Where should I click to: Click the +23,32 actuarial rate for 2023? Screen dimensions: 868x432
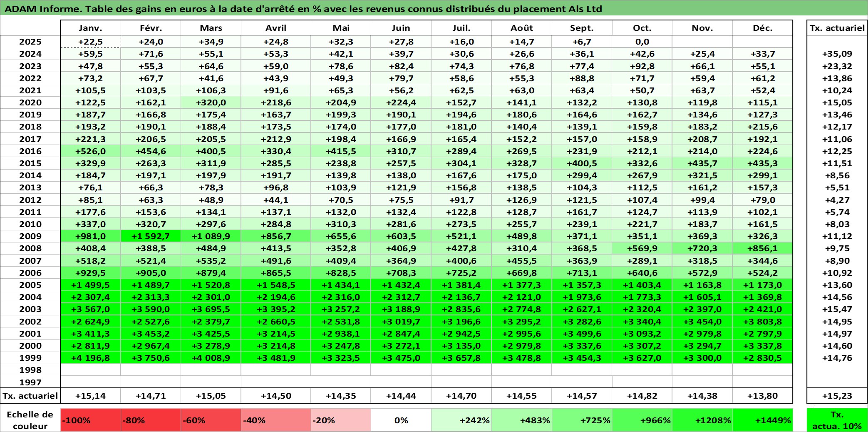pyautogui.click(x=837, y=66)
